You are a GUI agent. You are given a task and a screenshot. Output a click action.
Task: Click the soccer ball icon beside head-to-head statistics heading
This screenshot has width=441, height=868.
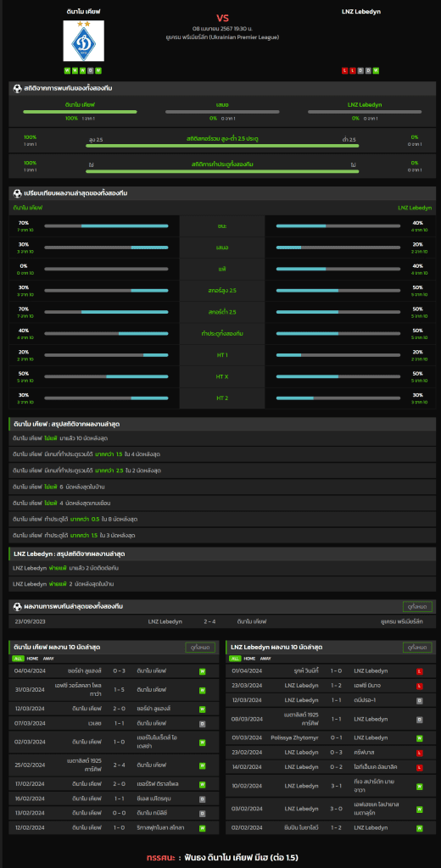[18, 88]
